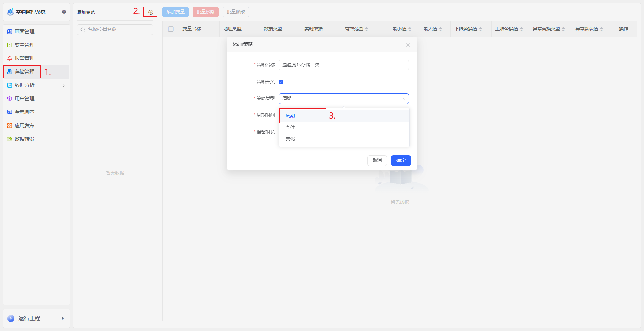This screenshot has width=644, height=331.
Task: Click the 应用发布 grid icon
Action: pos(10,126)
